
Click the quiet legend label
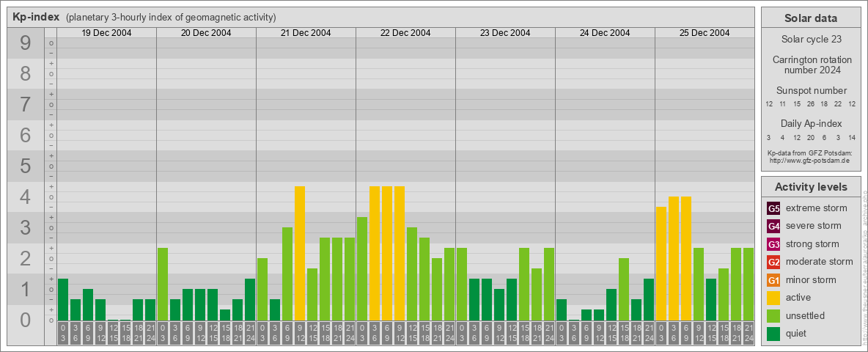(797, 333)
